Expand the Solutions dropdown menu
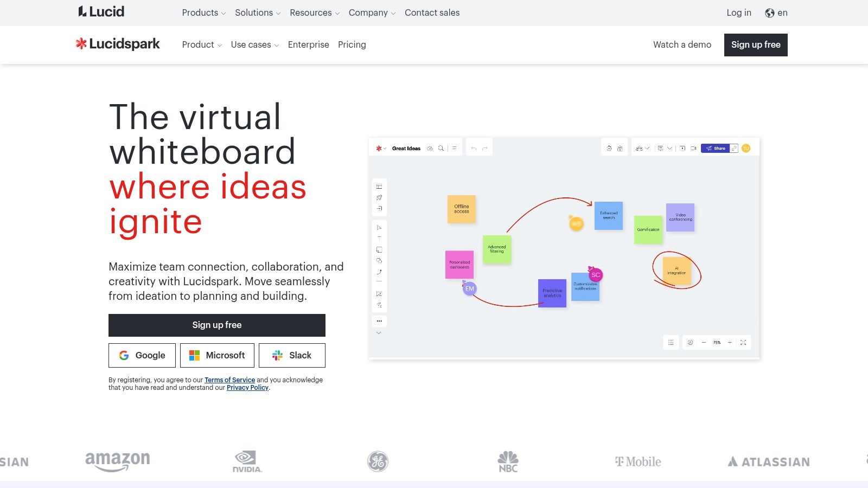The image size is (868, 488). [x=258, y=12]
